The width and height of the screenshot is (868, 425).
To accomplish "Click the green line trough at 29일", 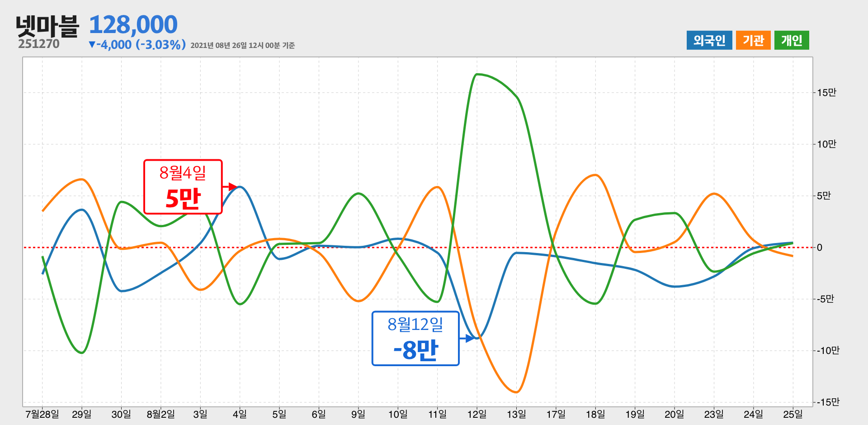I will click(x=82, y=352).
